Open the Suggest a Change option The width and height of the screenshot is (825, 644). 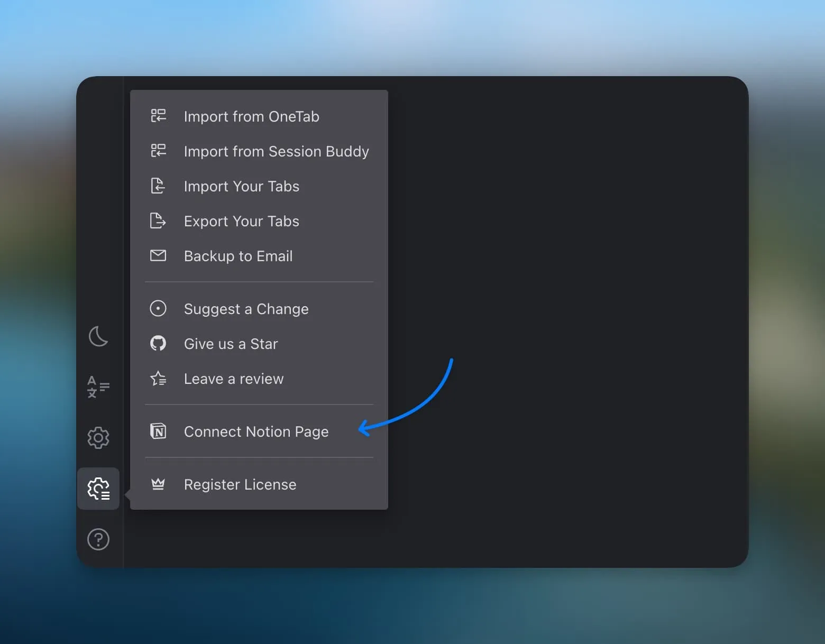coord(246,309)
